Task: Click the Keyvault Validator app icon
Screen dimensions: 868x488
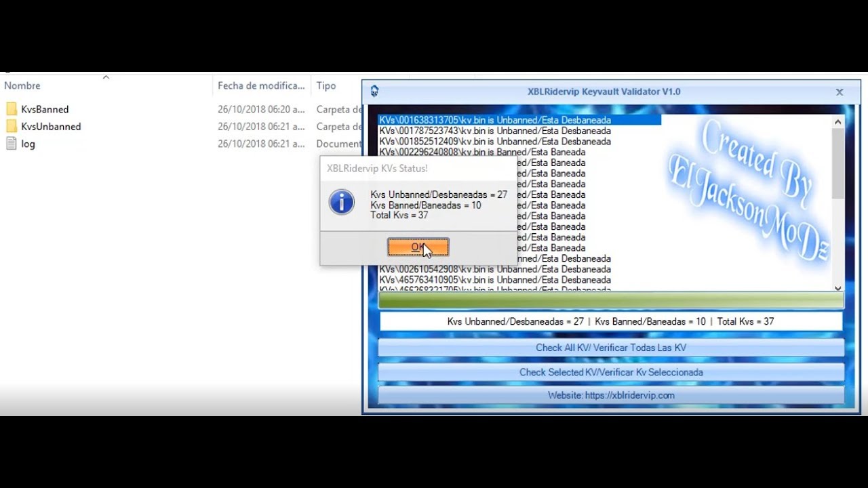Action: pos(374,91)
